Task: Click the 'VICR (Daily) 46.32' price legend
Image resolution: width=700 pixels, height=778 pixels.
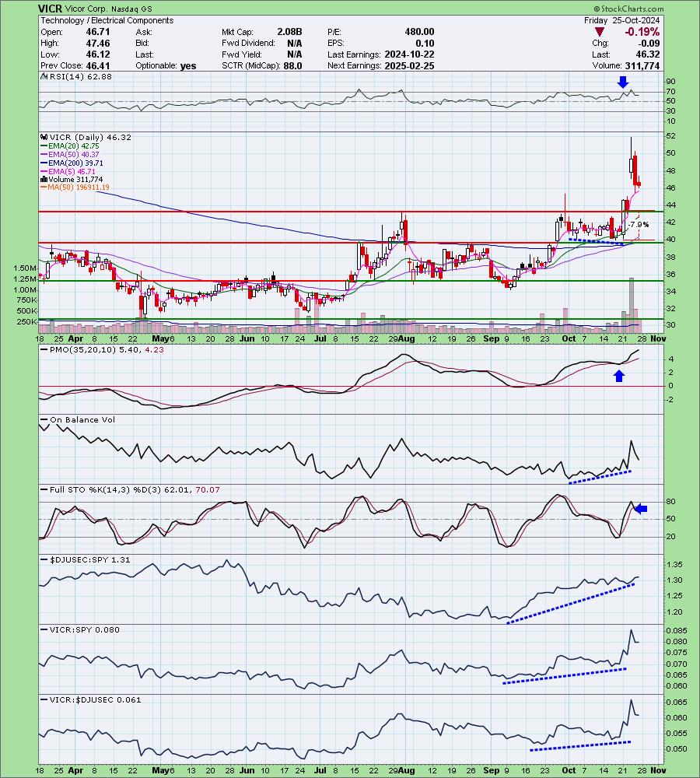Action: coord(86,138)
